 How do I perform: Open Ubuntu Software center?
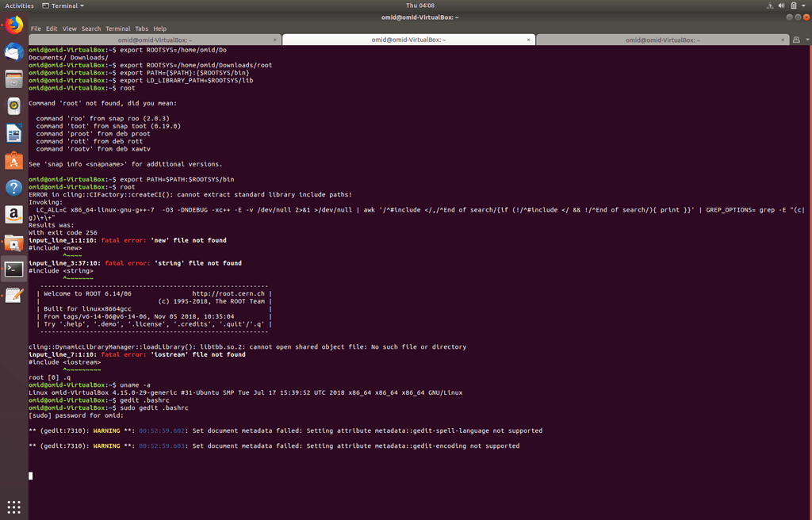(x=13, y=161)
